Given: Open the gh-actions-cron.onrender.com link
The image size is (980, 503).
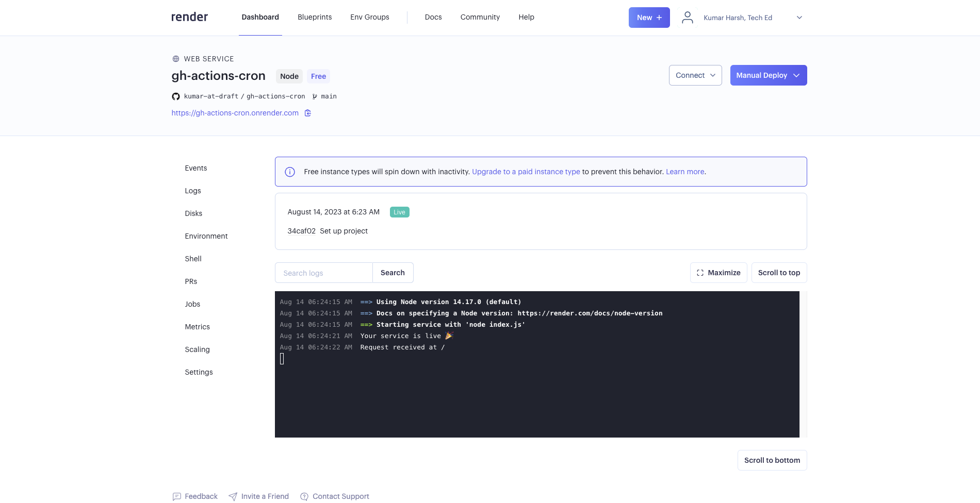Looking at the screenshot, I should coord(235,113).
